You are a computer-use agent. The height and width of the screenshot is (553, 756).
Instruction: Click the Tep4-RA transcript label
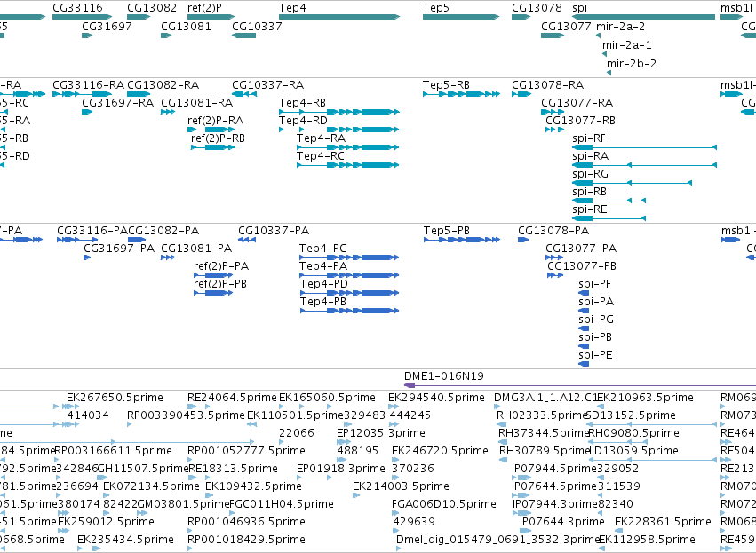pos(321,138)
